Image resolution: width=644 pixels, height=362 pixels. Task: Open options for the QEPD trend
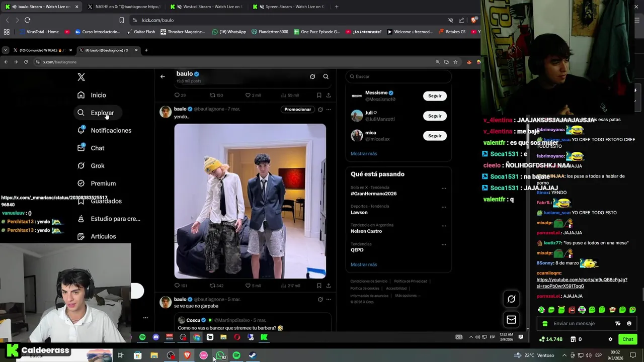[x=444, y=244]
